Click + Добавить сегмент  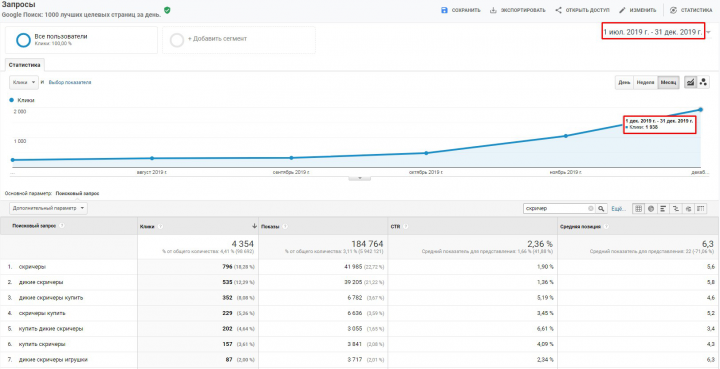(217, 39)
